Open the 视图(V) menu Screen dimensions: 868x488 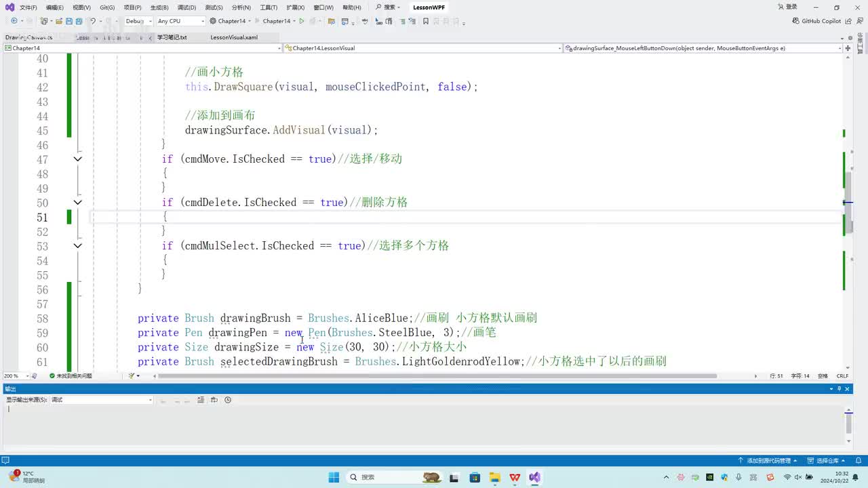81,7
